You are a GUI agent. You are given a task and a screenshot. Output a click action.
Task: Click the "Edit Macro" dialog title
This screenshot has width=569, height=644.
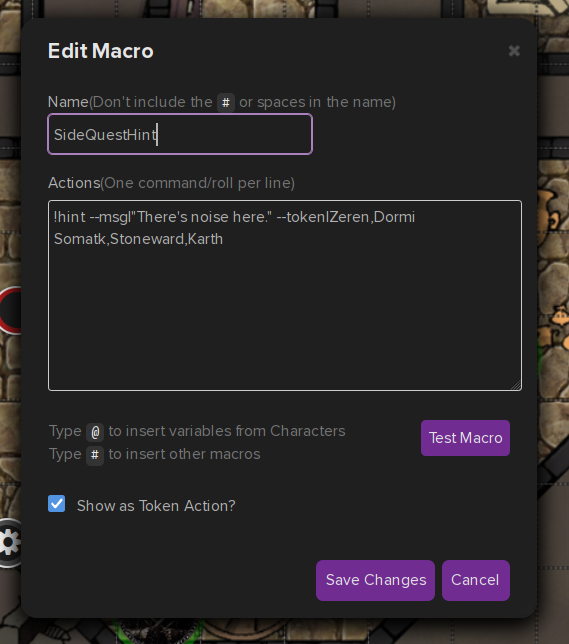tap(101, 51)
